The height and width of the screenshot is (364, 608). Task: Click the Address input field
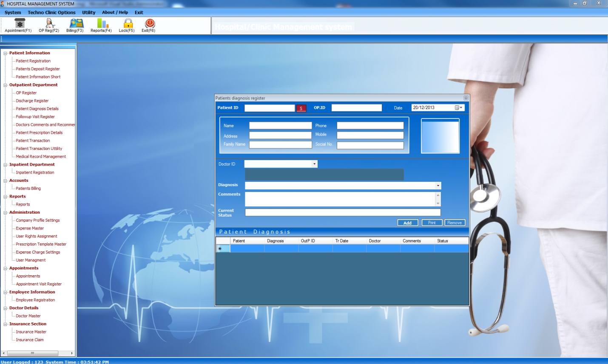281,135
